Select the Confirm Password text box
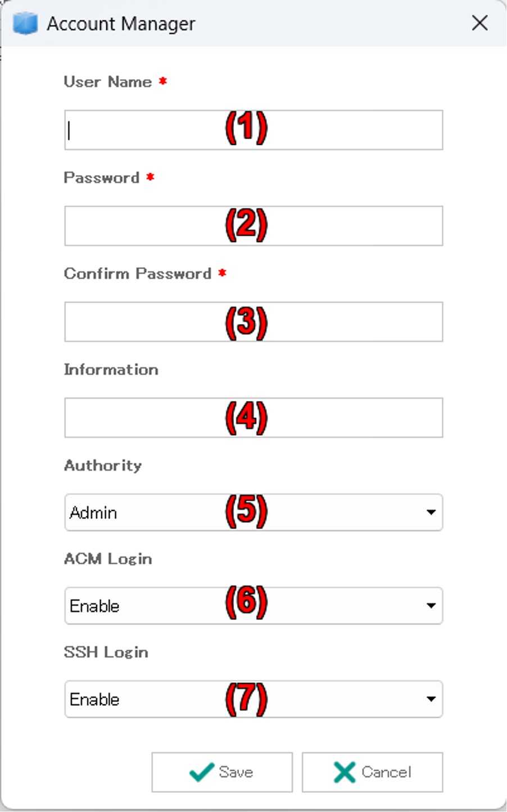This screenshot has height=812, width=507. pyautogui.click(x=141, y=321)
